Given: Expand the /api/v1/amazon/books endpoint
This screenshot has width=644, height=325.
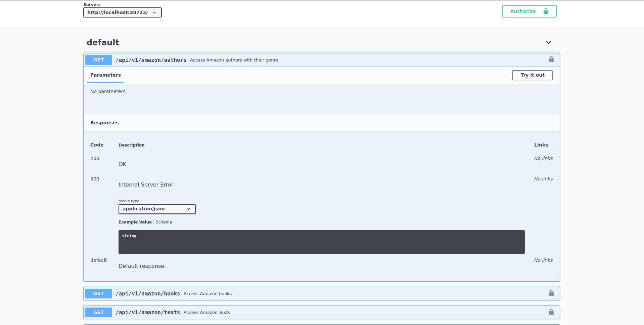Looking at the screenshot, I should pos(148,294).
